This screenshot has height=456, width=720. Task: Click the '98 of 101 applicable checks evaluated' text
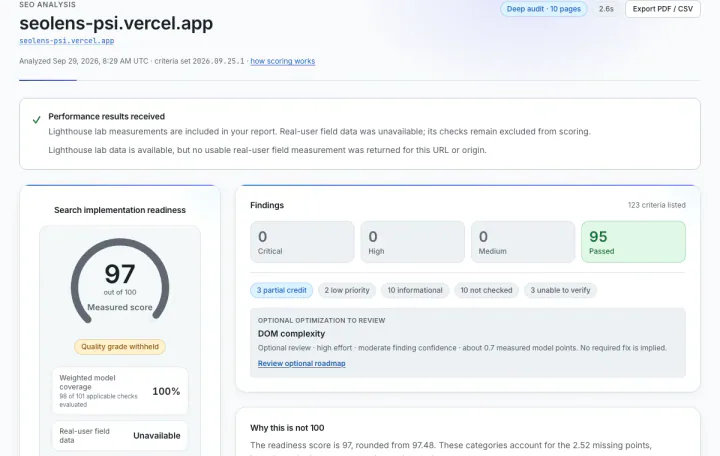[98, 400]
